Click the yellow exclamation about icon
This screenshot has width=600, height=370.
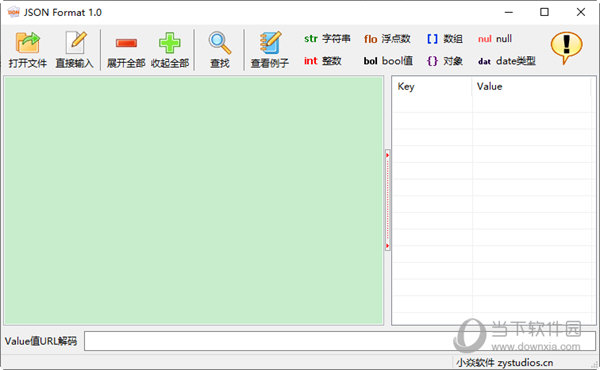[x=566, y=48]
